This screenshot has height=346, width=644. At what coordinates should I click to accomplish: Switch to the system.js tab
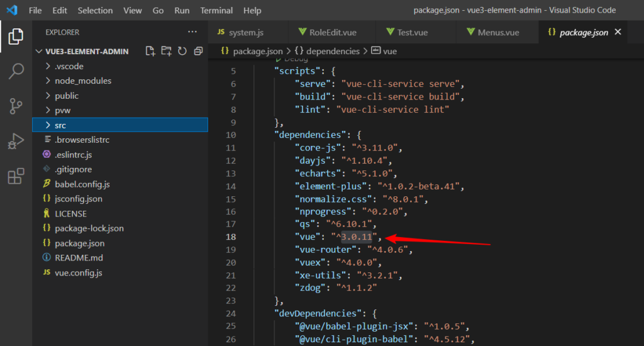[x=248, y=33]
